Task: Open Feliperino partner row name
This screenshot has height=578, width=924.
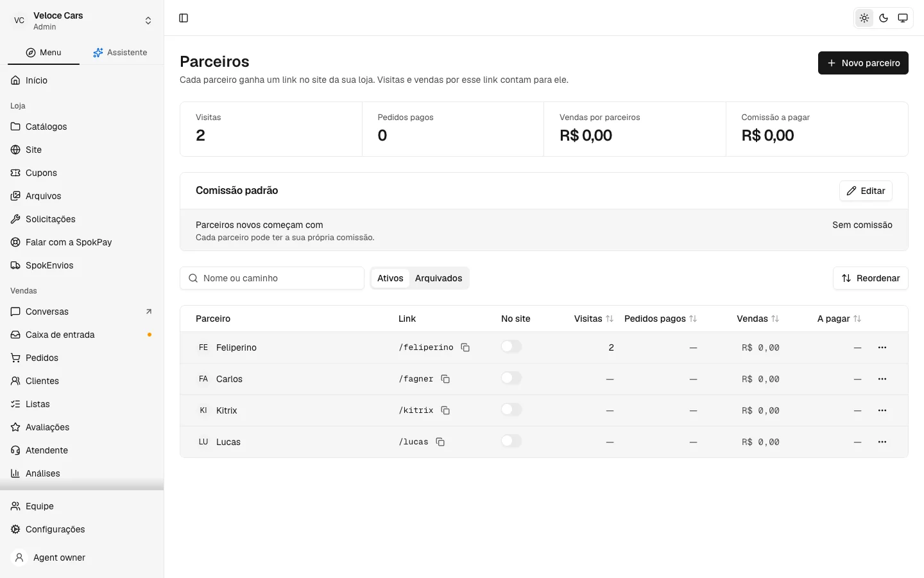Action: pos(236,347)
